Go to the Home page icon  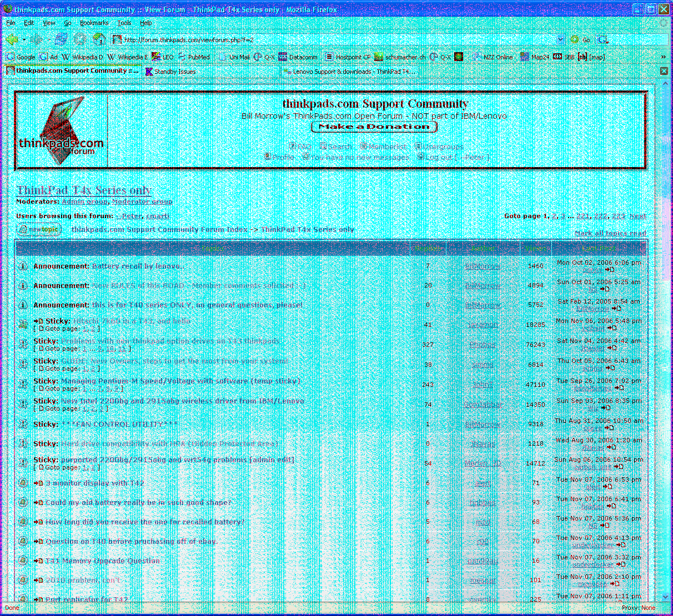99,39
